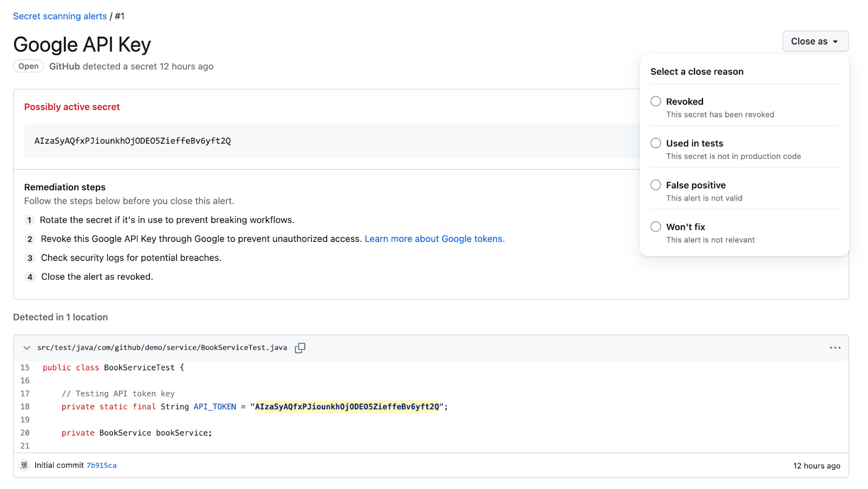Mark alert as False positive
Viewport: 868px width, 489px height.
point(656,185)
